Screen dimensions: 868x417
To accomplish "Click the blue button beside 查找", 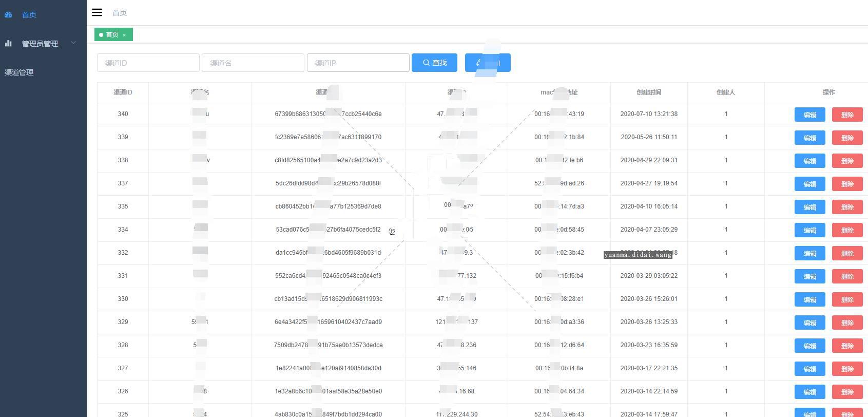I will [x=488, y=63].
